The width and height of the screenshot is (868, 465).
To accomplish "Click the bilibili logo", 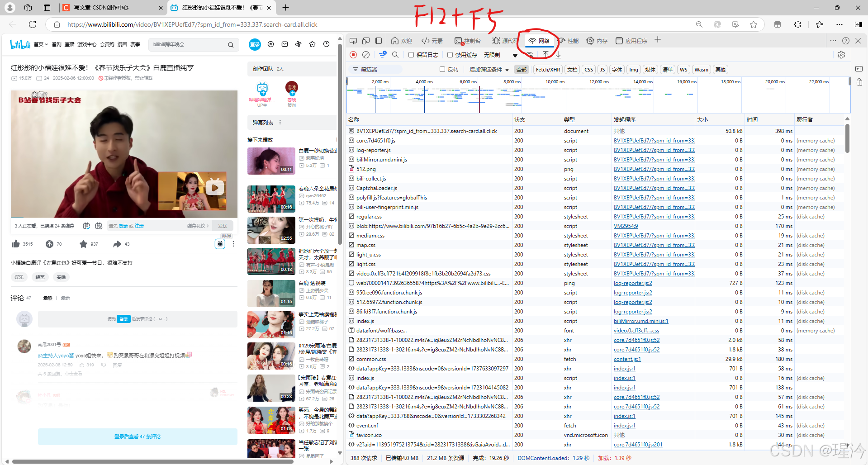I will [x=20, y=44].
